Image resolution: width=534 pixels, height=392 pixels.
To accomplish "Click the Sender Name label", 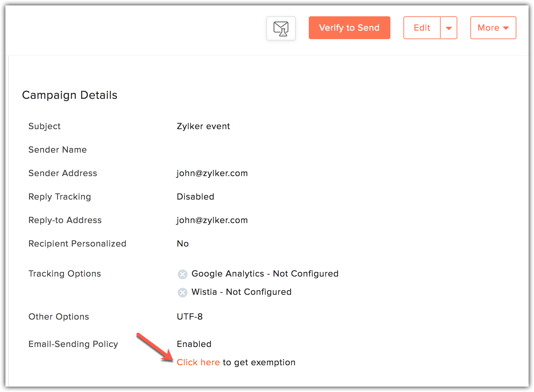I will [x=57, y=150].
